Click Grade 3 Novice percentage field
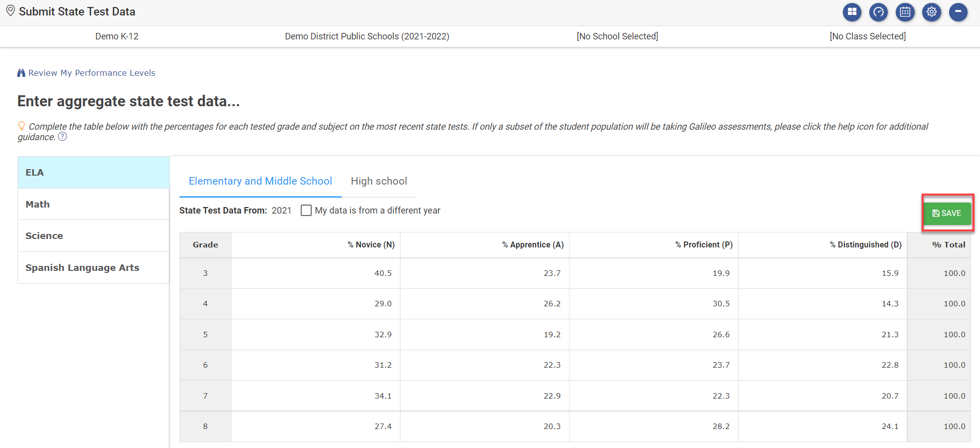980x448 pixels. (x=316, y=273)
